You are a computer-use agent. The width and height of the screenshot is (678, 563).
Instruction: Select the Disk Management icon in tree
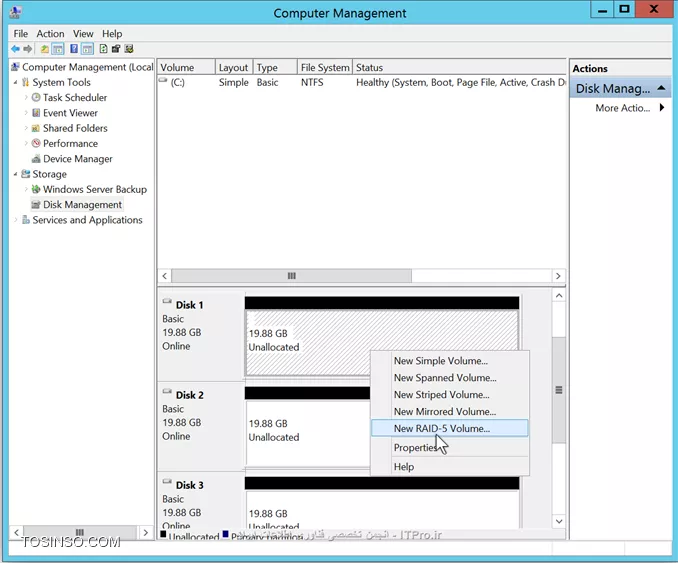click(36, 205)
